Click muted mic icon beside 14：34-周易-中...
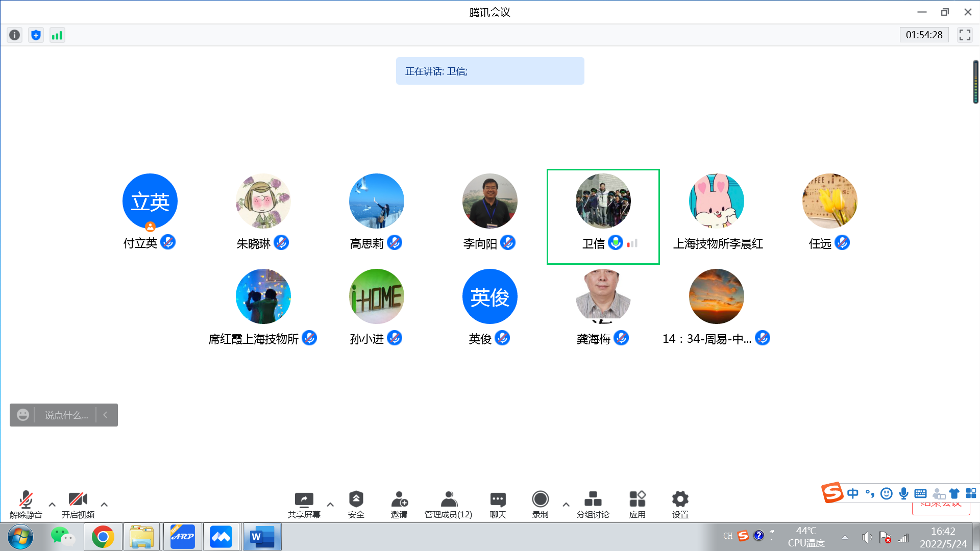The height and width of the screenshot is (551, 980). [763, 338]
